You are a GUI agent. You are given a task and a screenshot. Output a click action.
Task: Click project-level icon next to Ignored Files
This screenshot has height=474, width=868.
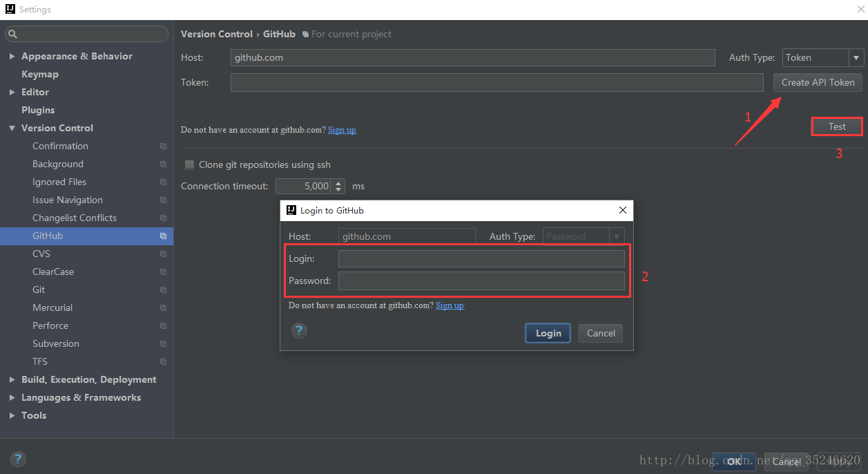tap(163, 182)
